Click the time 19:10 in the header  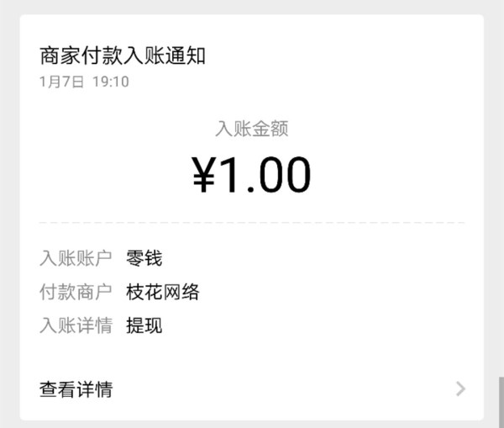111,82
